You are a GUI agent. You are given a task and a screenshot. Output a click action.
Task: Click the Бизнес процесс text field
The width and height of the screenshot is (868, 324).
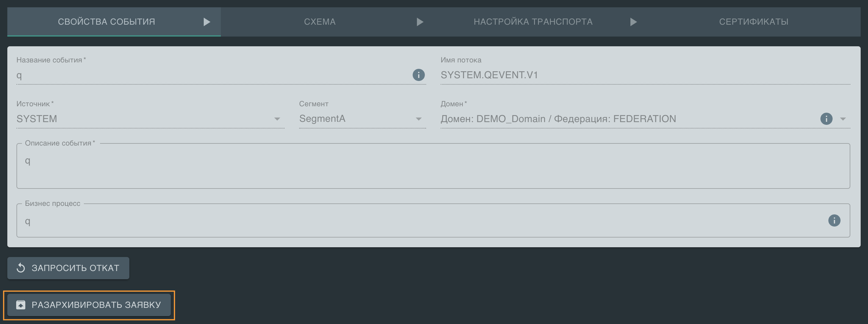[x=421, y=221]
